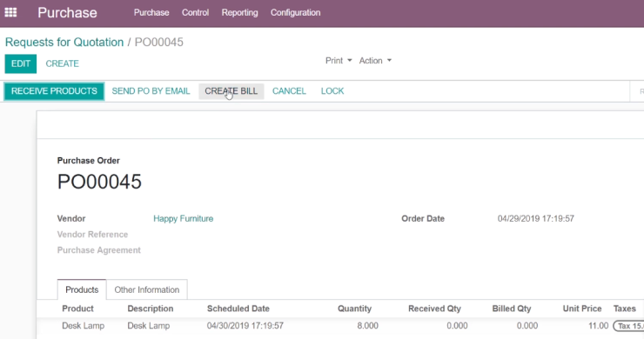Click RECEIVE PRODUCTS button
Screen dimensions: 644x339
click(x=54, y=91)
